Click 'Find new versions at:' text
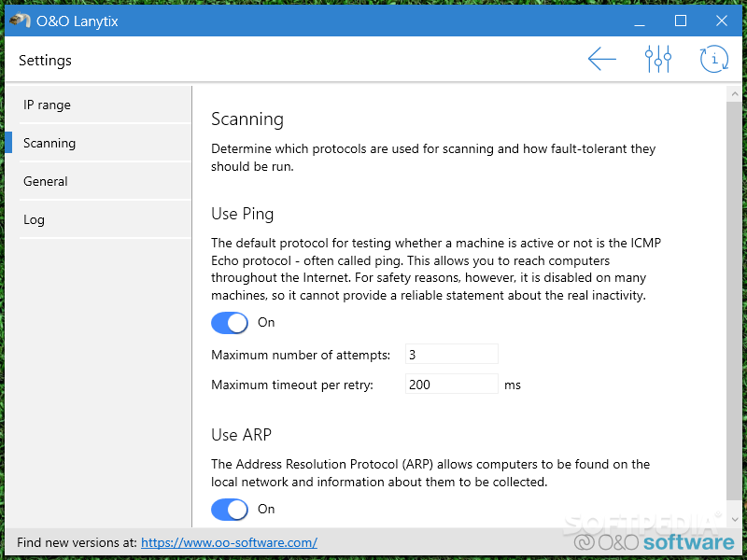Screen dimensions: 747x560 pyautogui.click(x=77, y=542)
